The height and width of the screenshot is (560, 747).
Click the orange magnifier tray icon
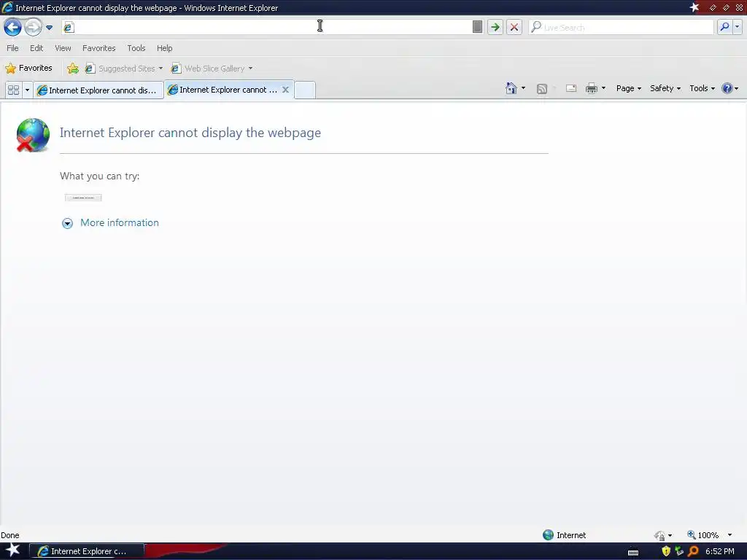(693, 551)
